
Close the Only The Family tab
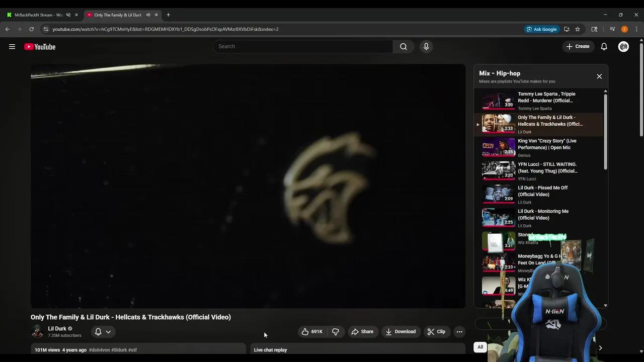[156, 15]
